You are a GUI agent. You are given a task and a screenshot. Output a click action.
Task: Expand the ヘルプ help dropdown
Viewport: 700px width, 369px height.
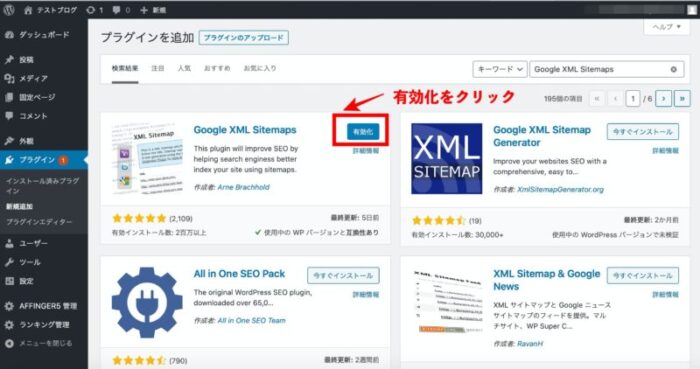pos(667,27)
